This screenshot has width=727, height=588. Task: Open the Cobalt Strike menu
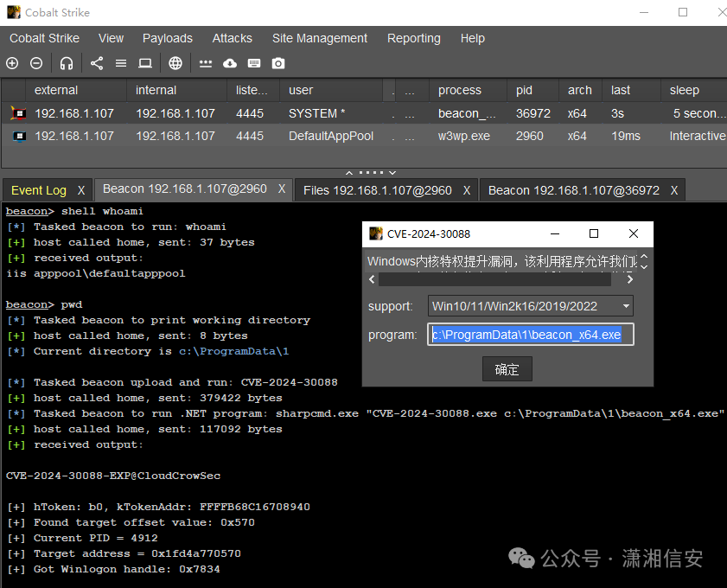click(x=44, y=39)
